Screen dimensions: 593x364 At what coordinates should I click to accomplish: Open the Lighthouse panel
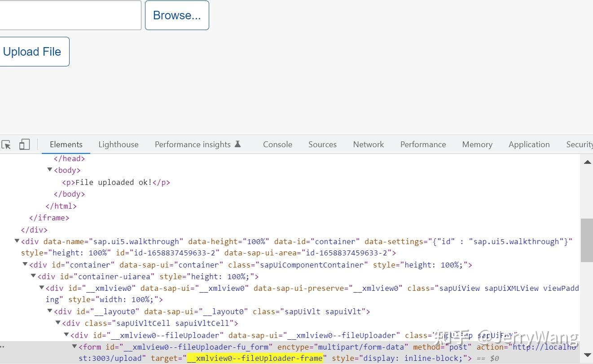pos(119,144)
